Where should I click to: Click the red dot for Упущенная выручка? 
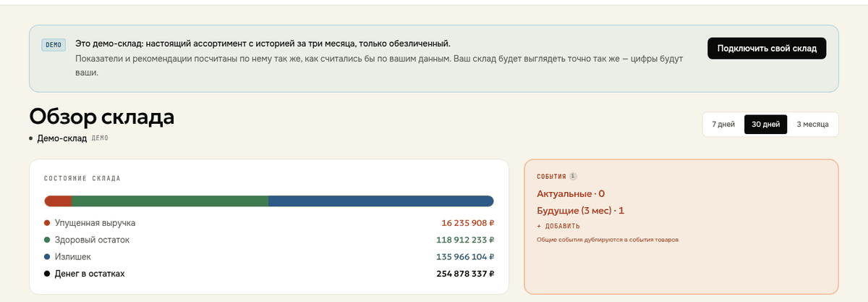point(47,223)
